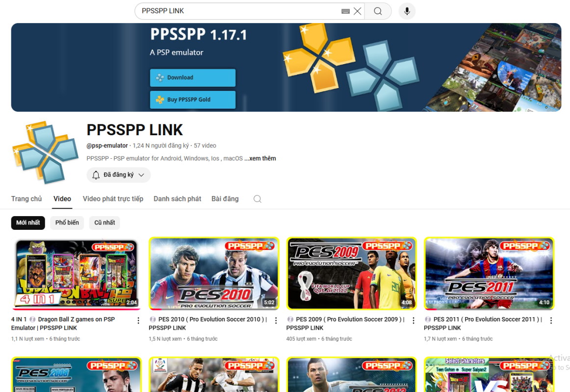The image size is (570, 392).
Task: Select the 'Cũ nhất' sort filter
Action: 104,223
